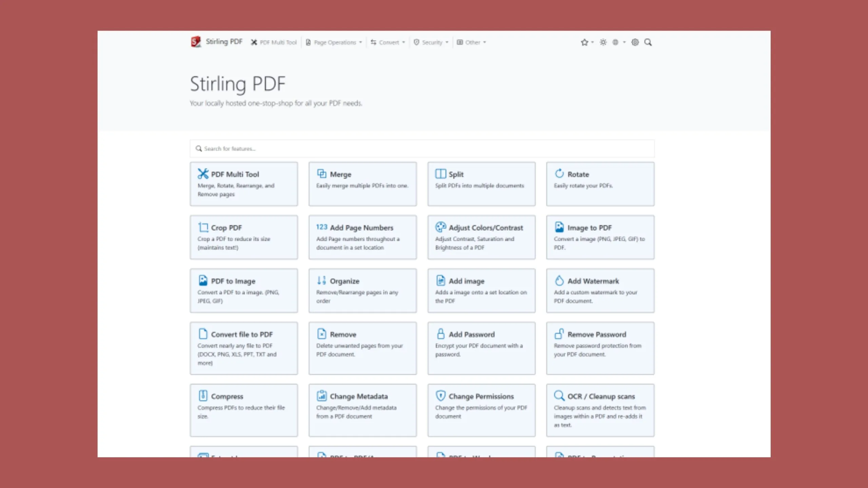The image size is (868, 488).
Task: Click the Rotate card icon
Action: [559, 174]
